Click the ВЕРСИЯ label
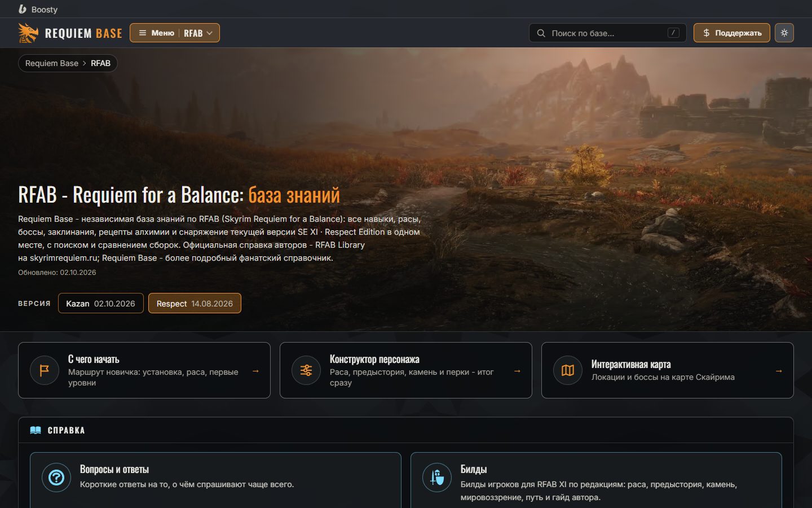 tap(34, 303)
